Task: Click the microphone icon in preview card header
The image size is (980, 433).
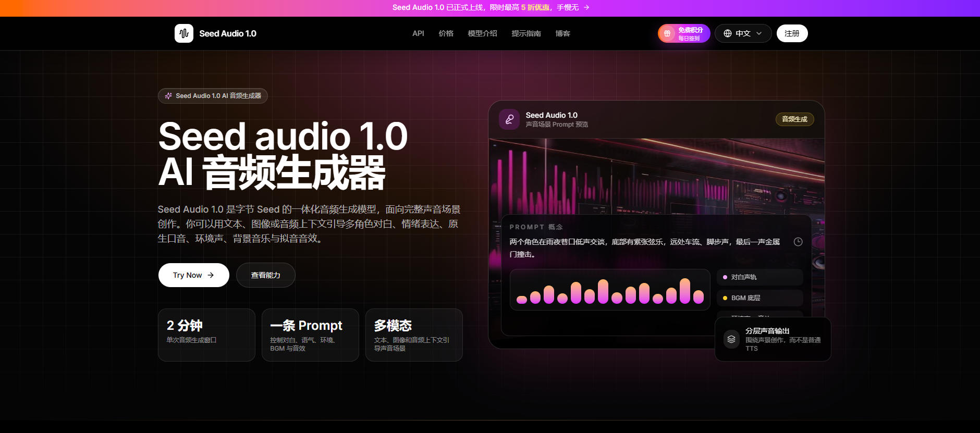Action: tap(509, 119)
